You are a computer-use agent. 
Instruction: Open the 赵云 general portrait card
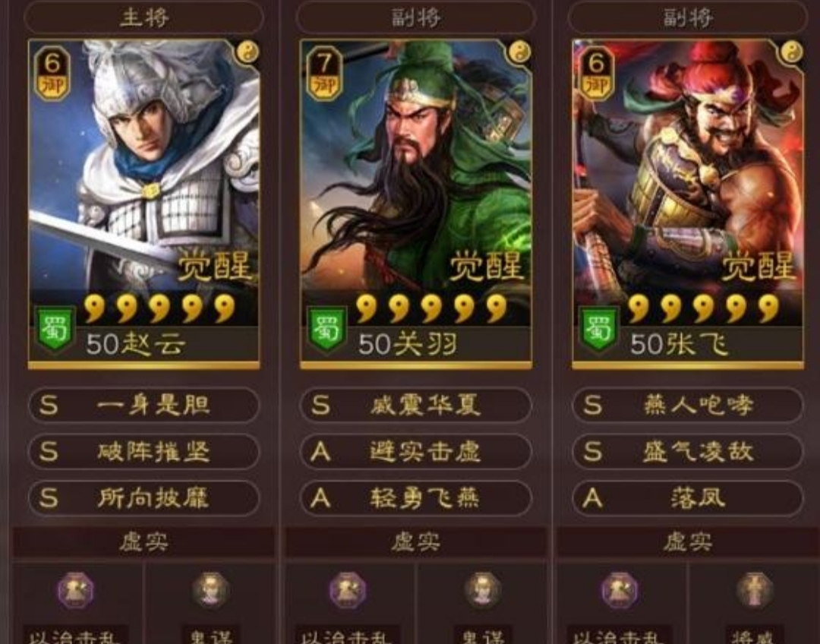pos(143,204)
